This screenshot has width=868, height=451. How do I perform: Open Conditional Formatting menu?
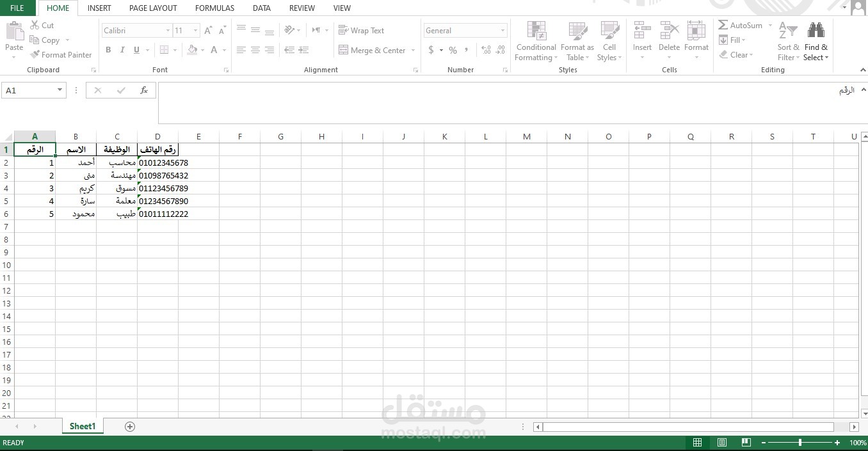[536, 42]
